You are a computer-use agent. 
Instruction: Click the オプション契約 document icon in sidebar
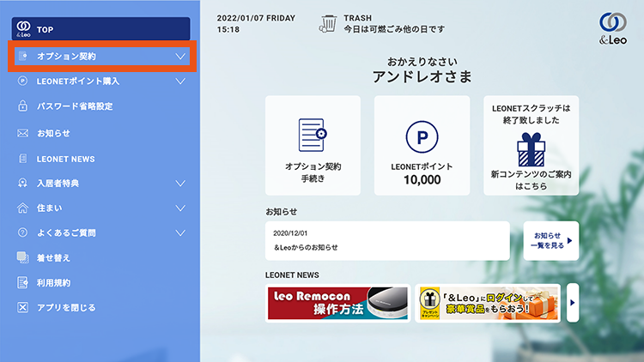click(x=23, y=57)
